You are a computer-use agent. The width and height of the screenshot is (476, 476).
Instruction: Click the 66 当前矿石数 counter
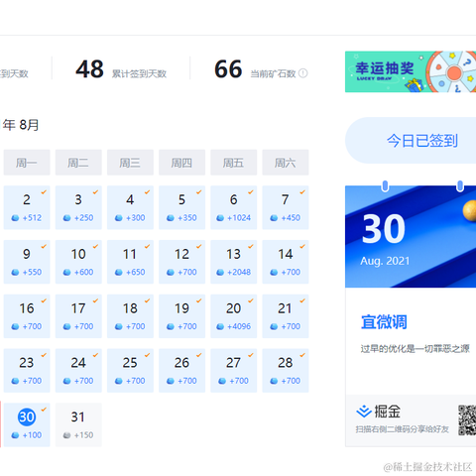point(261,69)
